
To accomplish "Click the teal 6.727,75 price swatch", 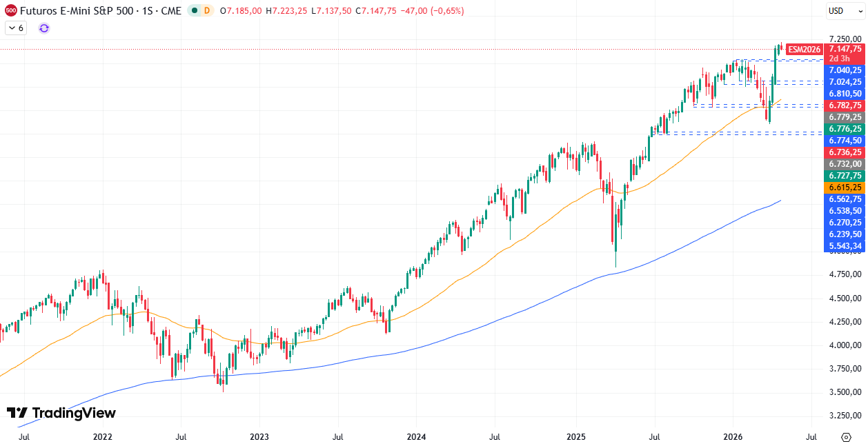I will coord(845,175).
